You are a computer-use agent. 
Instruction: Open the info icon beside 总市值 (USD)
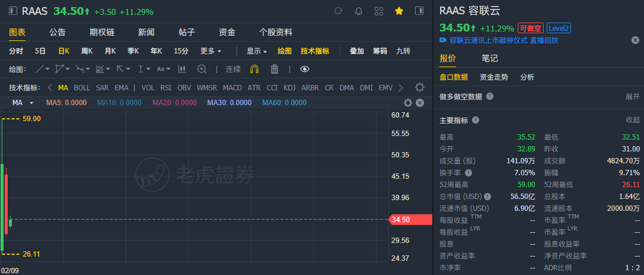[x=487, y=197]
